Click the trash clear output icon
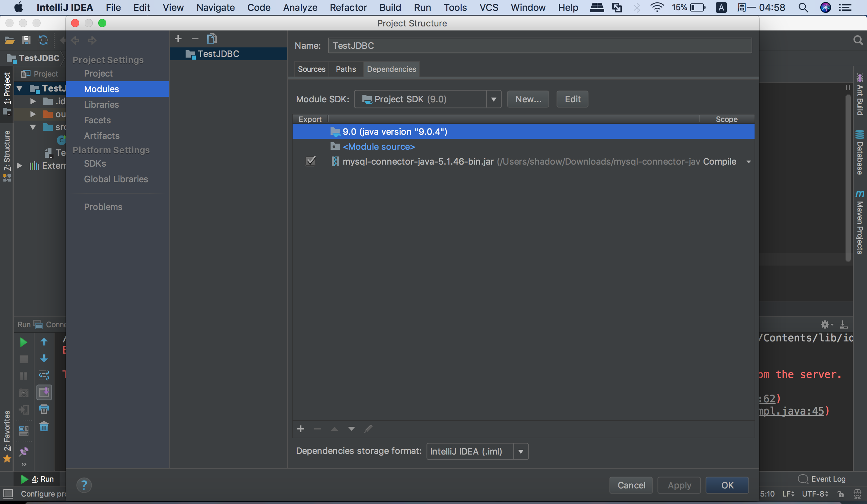 pos(44,427)
